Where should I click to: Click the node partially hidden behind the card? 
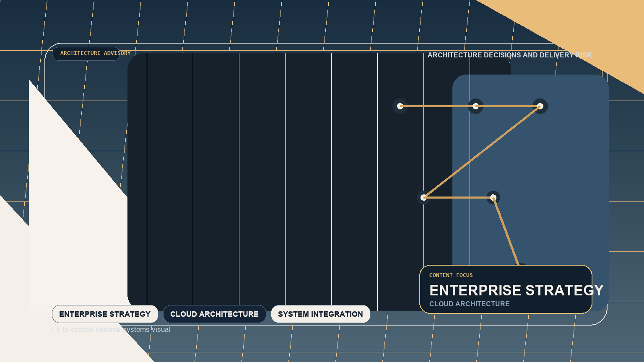522,265
